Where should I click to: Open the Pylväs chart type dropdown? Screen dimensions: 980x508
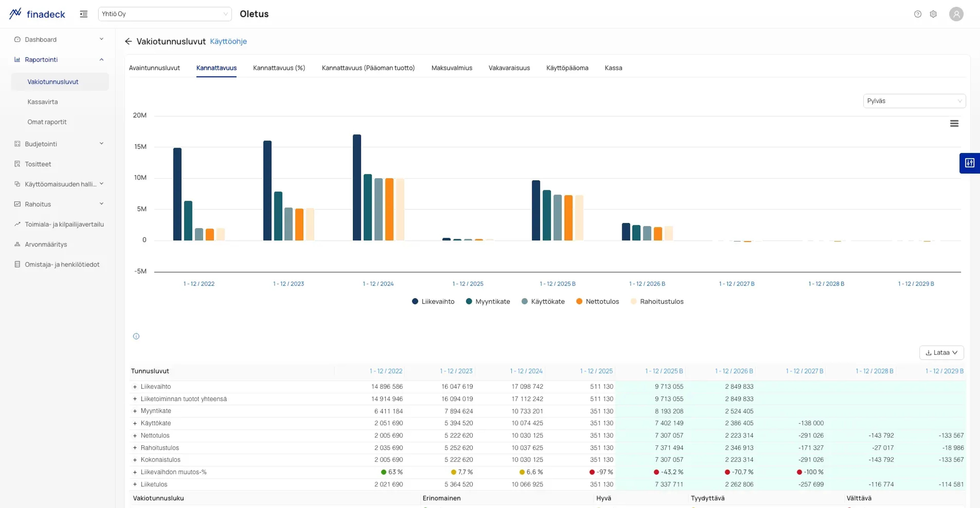click(914, 101)
